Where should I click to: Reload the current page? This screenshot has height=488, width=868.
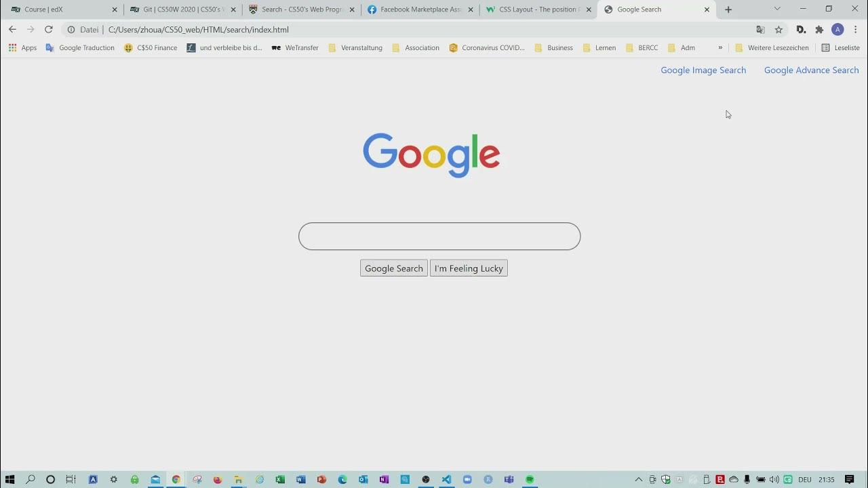[48, 30]
